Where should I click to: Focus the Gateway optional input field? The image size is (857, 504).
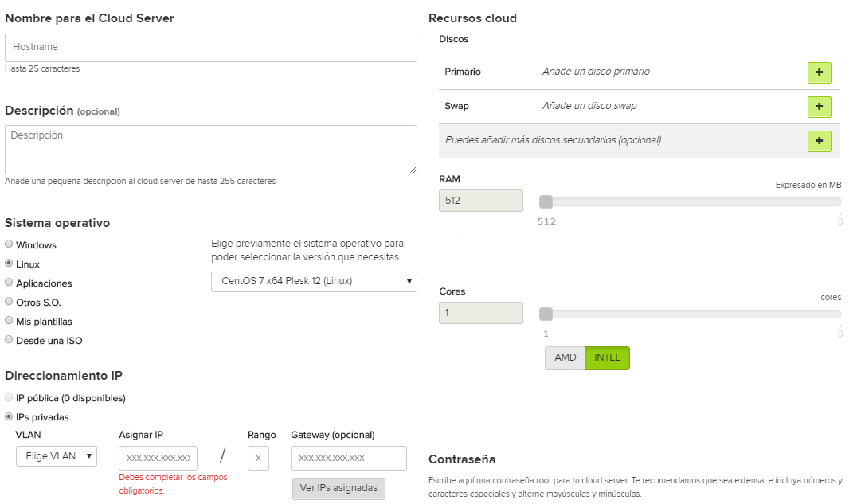tap(349, 458)
